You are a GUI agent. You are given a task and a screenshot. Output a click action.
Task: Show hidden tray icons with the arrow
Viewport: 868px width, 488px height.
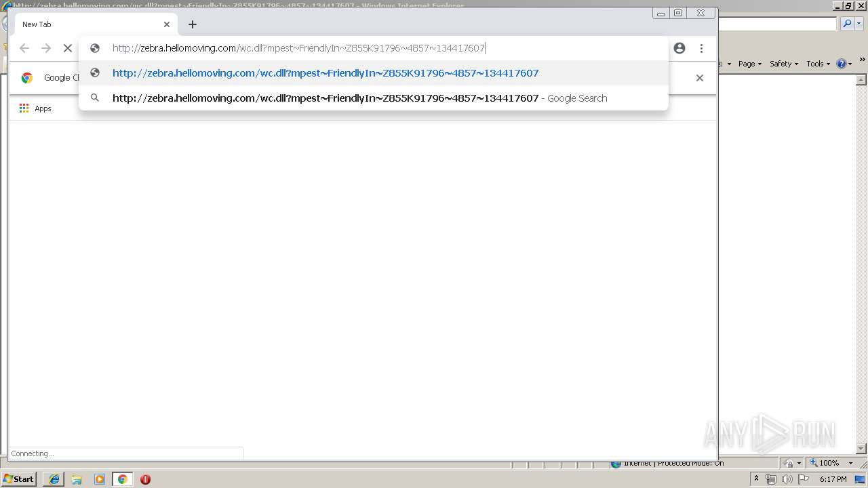(756, 479)
